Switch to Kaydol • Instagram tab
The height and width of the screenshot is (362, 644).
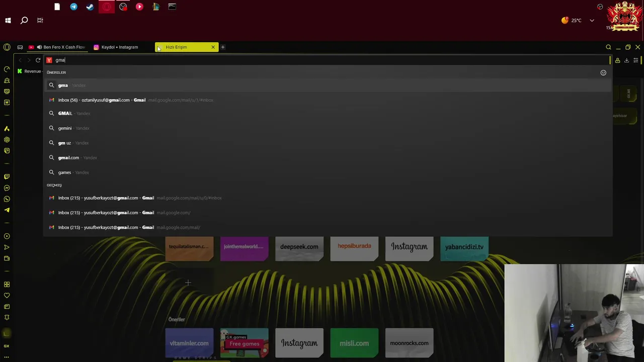pos(120,47)
